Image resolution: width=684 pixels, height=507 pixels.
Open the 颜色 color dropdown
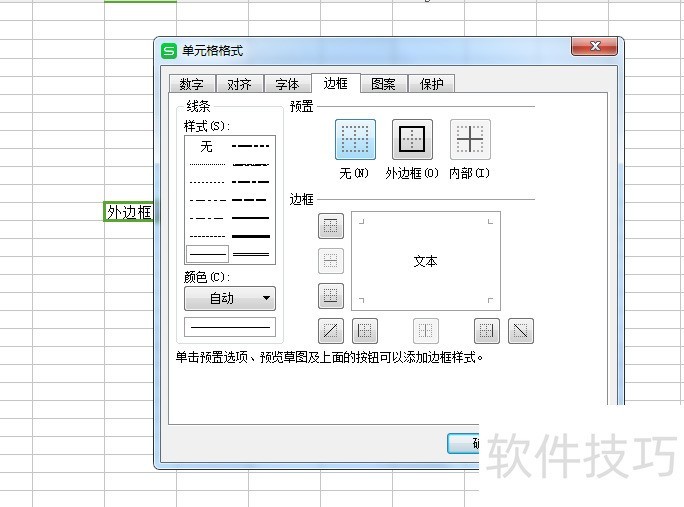tap(230, 298)
